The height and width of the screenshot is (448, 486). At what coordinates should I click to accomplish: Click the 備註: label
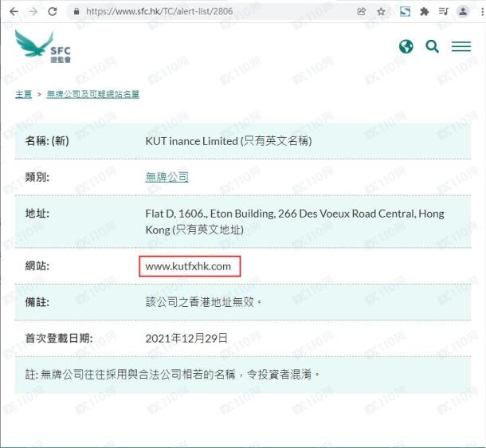tap(37, 302)
